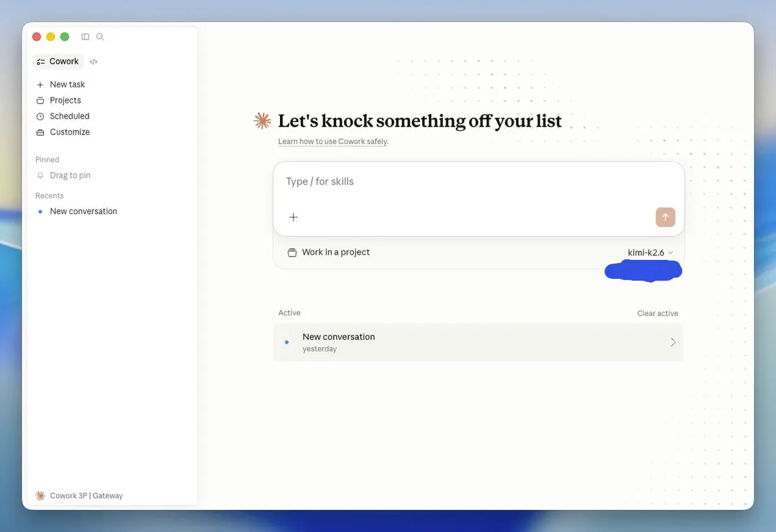Viewport: 776px width, 532px height.
Task: Click the Pinned section label
Action: [47, 160]
